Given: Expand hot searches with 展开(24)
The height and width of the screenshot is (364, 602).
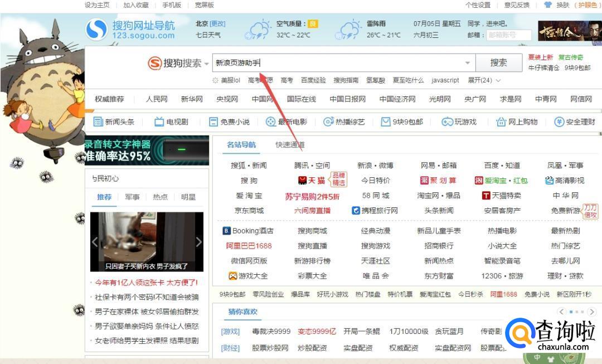Looking at the screenshot, I should 484,80.
